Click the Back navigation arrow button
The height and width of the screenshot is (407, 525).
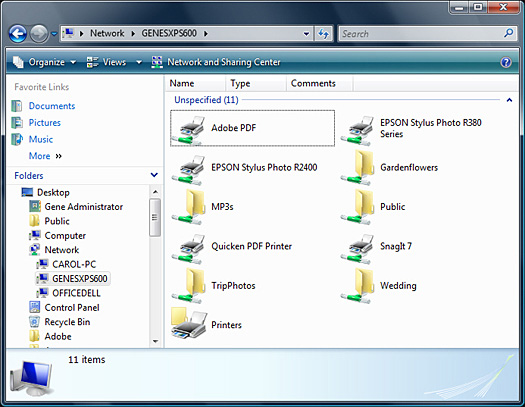(x=18, y=33)
